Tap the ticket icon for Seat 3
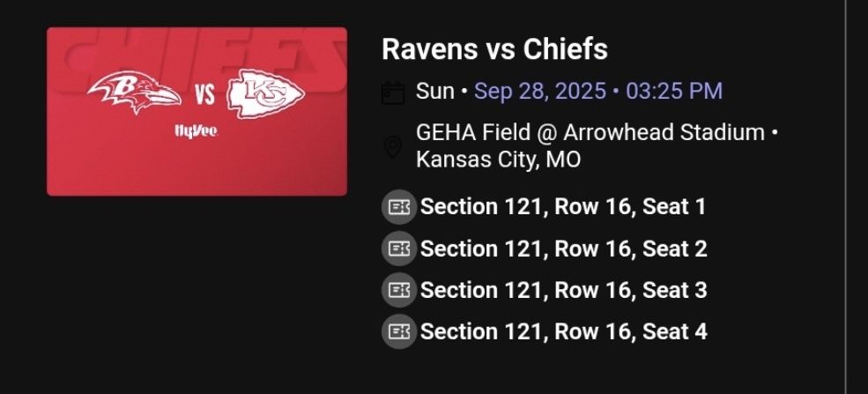 tap(399, 290)
